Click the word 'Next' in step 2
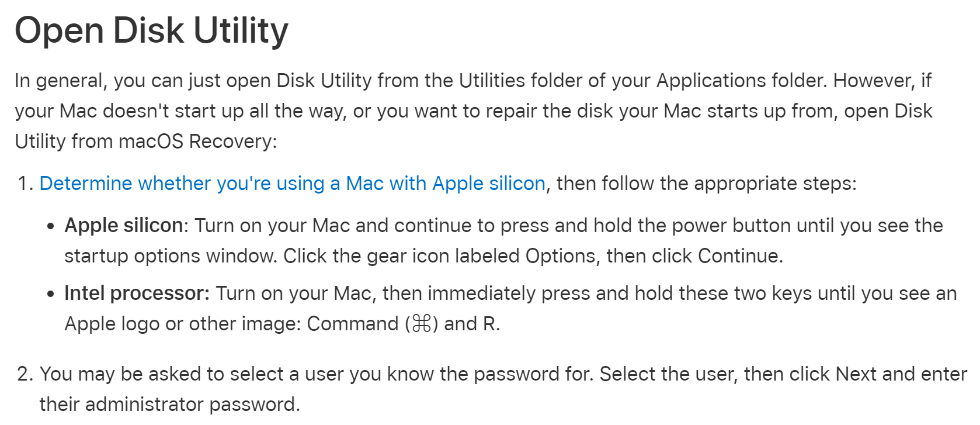This screenshot has width=980, height=425. 856,374
